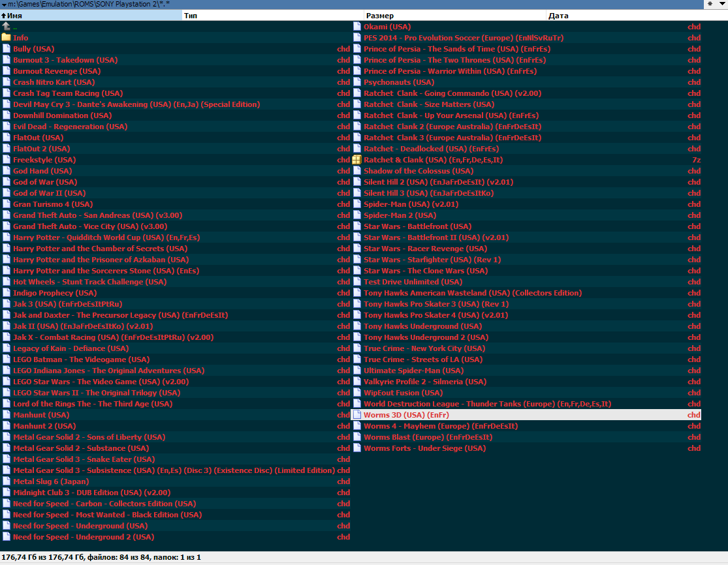Click the file icon beside Test Drive Unlimited (USA)

[356, 282]
